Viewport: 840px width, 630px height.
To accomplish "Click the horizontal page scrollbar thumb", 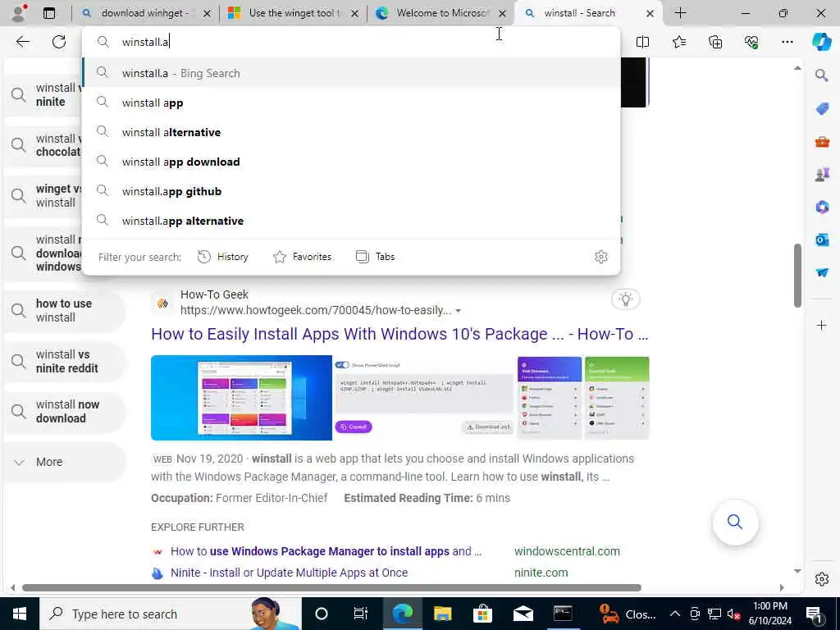I will pyautogui.click(x=331, y=587).
